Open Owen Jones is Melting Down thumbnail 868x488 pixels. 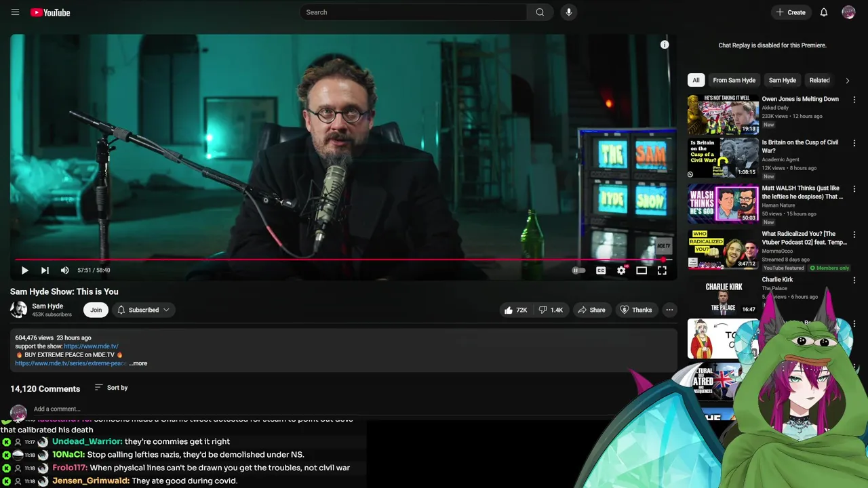pos(723,115)
